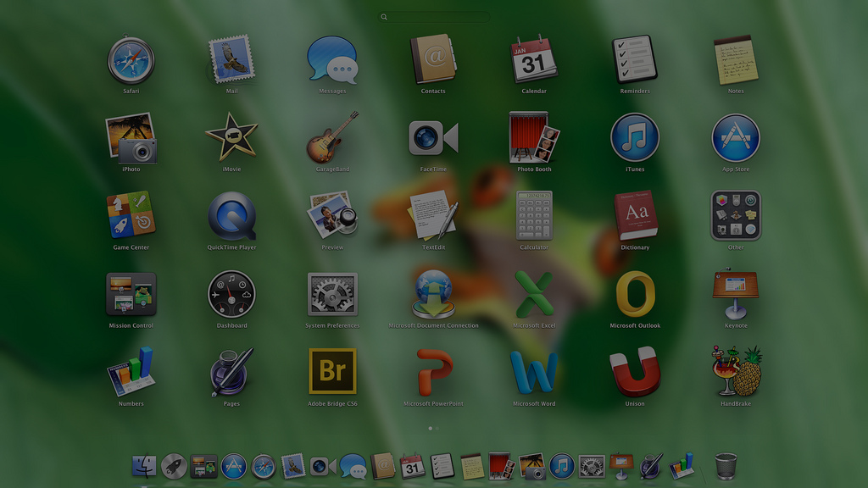This screenshot has width=868, height=488.
Task: Focus the Launchpad search field
Action: pyautogui.click(x=434, y=17)
